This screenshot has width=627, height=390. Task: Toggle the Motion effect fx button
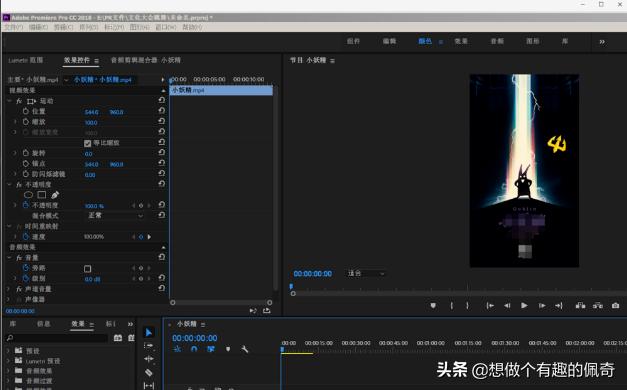tap(19, 101)
